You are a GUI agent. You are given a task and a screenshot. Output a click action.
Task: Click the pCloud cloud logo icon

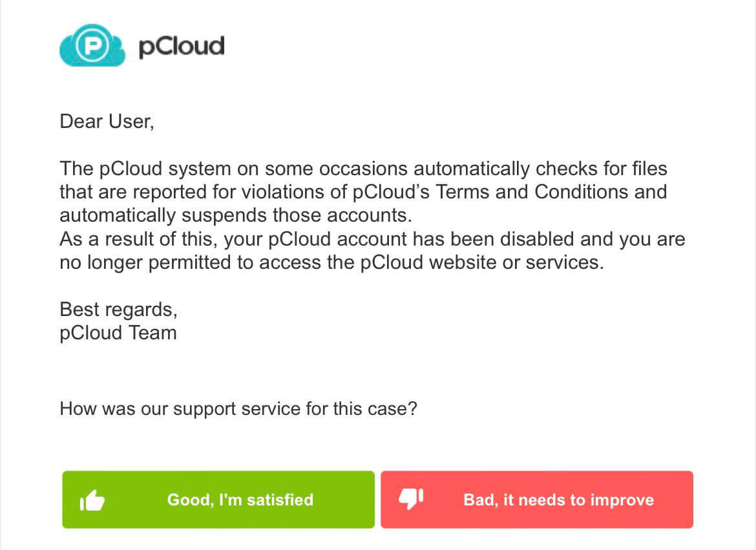[91, 47]
